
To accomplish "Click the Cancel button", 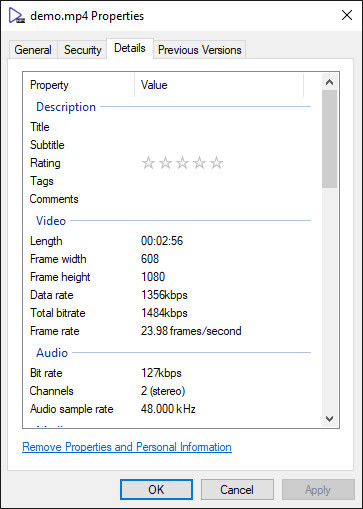I will [x=237, y=490].
